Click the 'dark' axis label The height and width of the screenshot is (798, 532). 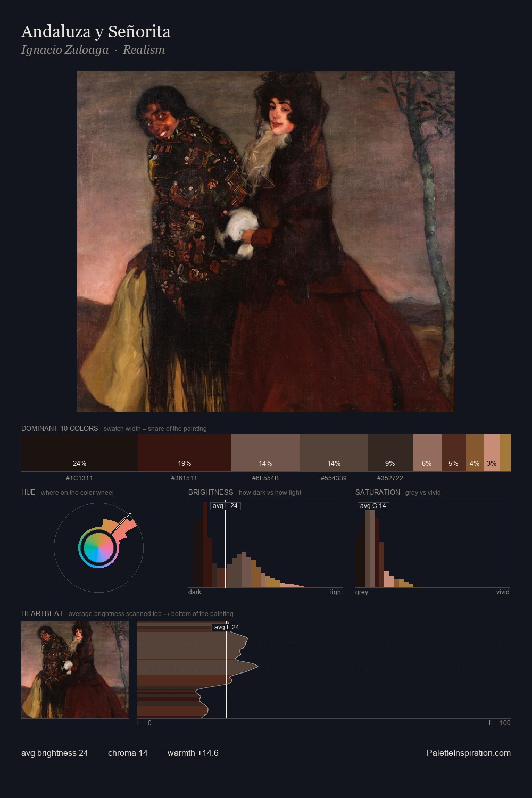pyautogui.click(x=195, y=592)
